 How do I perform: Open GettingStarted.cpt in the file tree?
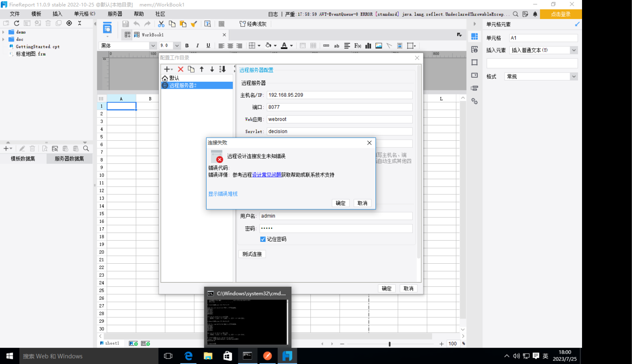click(x=38, y=46)
